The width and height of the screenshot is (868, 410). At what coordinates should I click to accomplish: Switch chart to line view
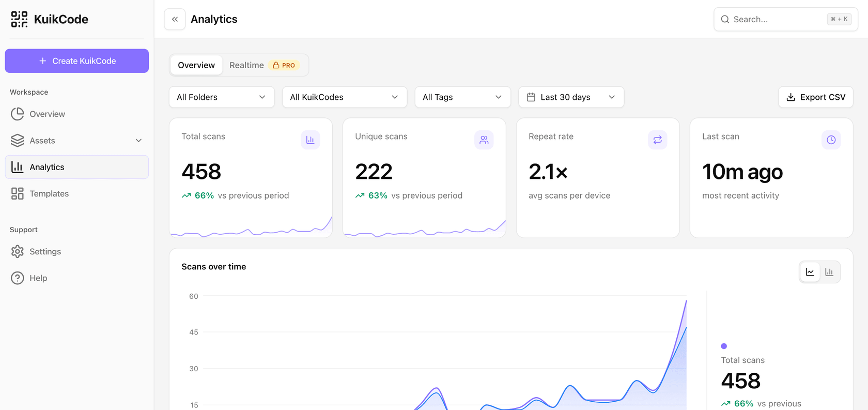(x=810, y=272)
